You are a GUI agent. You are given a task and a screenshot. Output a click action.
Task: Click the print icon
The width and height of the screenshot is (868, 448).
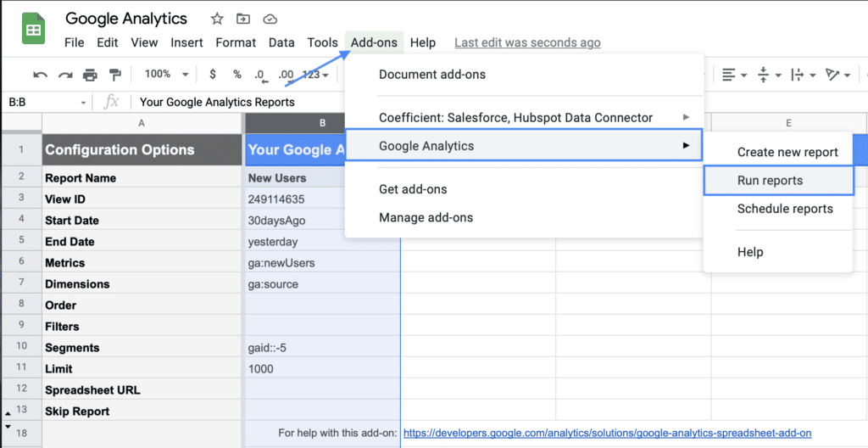pyautogui.click(x=90, y=75)
